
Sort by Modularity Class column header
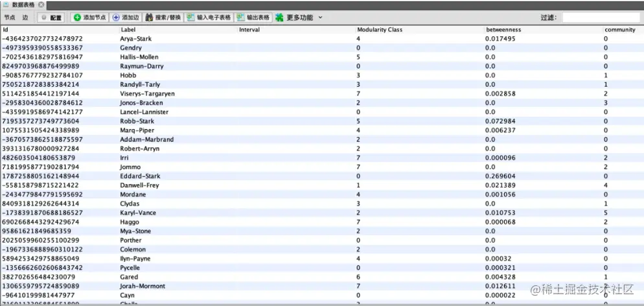point(420,30)
